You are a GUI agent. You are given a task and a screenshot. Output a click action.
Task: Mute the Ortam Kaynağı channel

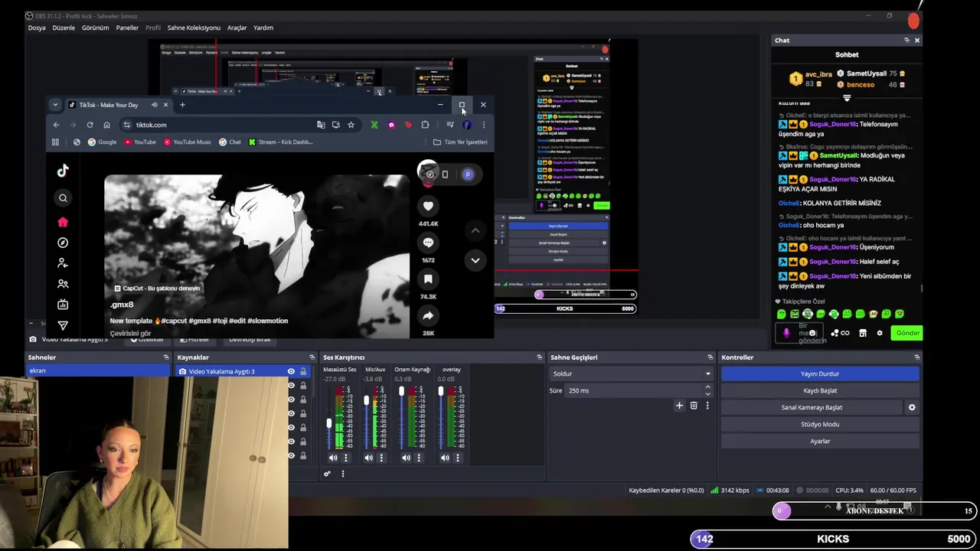406,458
